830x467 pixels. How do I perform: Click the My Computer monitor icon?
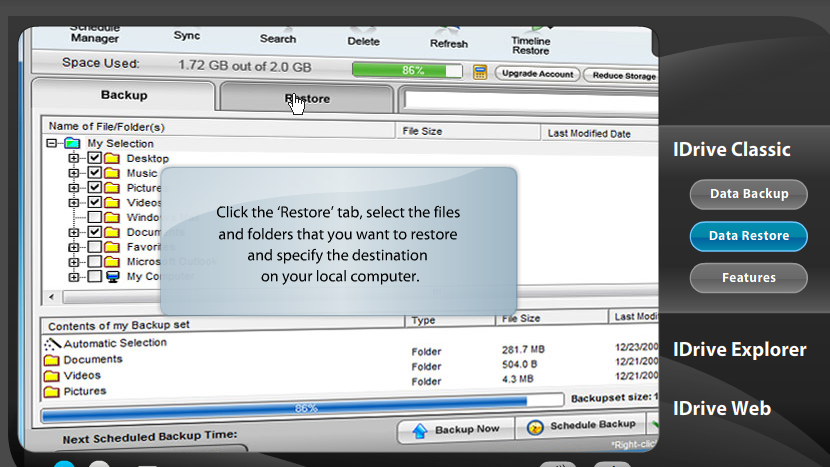click(112, 276)
